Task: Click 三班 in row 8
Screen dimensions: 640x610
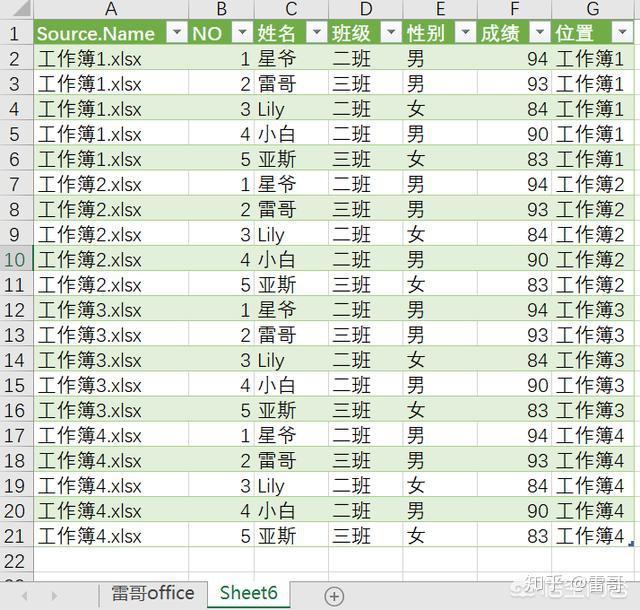Action: pyautogui.click(x=351, y=209)
